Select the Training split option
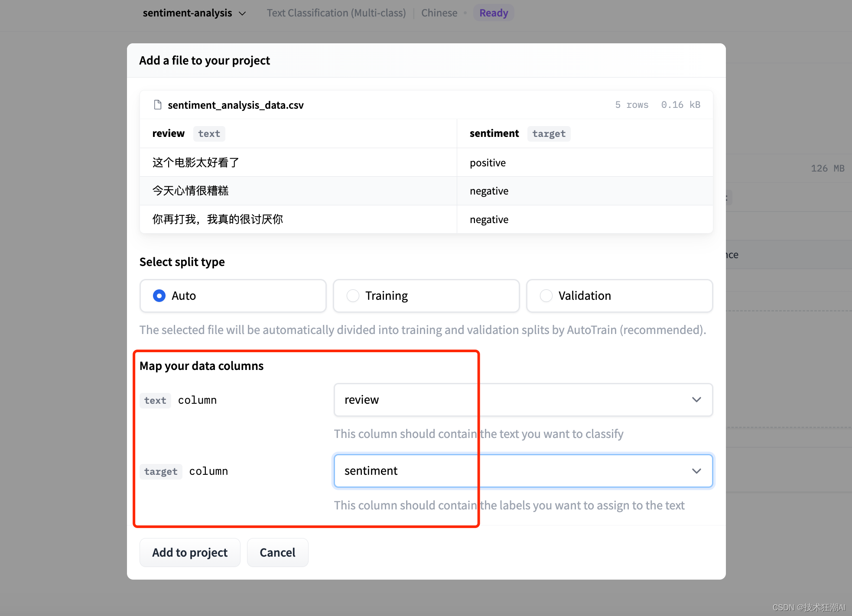This screenshot has width=852, height=616. 353,295
